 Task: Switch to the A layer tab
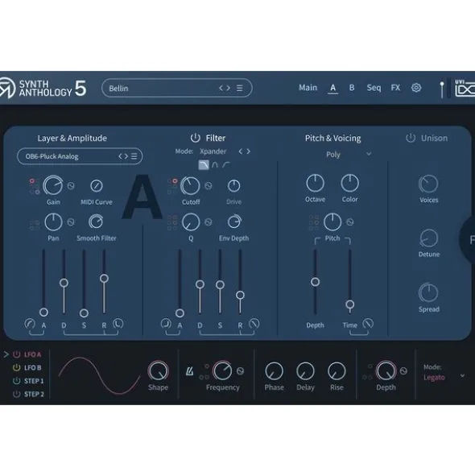point(333,88)
